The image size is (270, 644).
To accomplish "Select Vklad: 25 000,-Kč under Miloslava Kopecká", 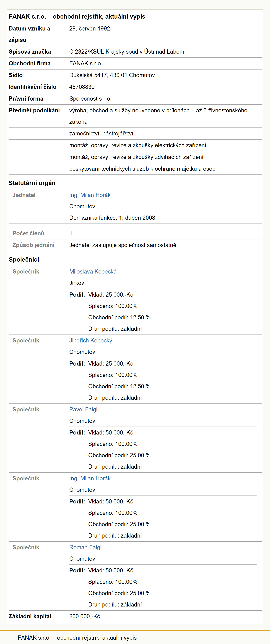I will [x=111, y=295].
